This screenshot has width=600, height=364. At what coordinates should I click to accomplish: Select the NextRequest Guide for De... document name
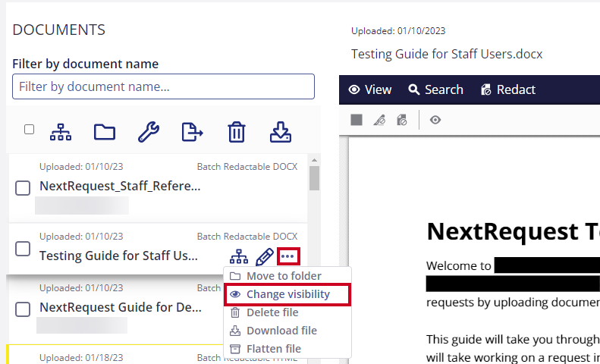pyautogui.click(x=120, y=307)
